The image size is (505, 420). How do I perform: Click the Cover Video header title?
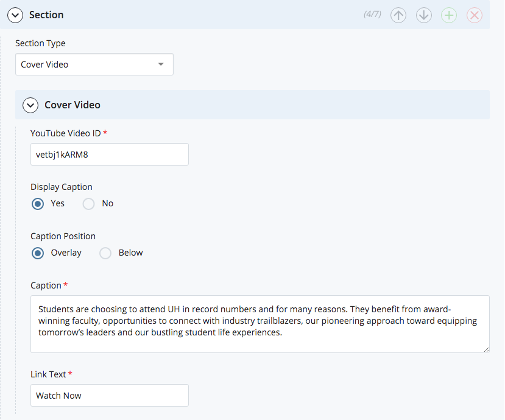click(x=72, y=105)
